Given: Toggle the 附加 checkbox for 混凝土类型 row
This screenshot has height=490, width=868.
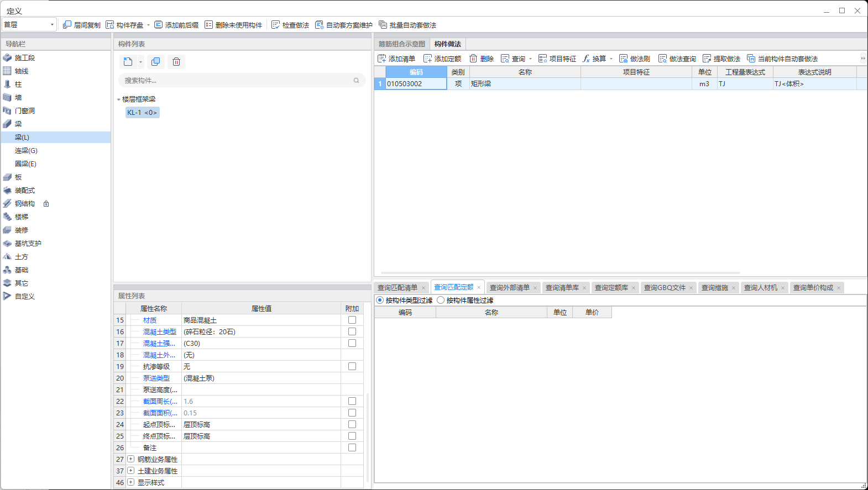Looking at the screenshot, I should (352, 331).
